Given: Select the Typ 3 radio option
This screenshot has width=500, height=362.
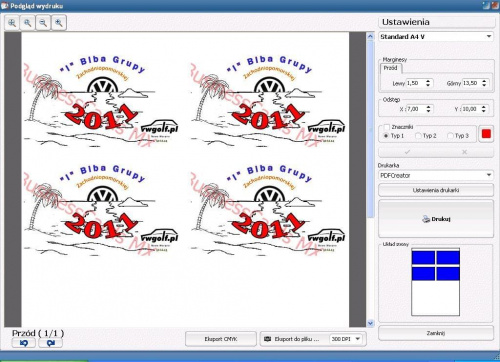Looking at the screenshot, I should pyautogui.click(x=450, y=136).
